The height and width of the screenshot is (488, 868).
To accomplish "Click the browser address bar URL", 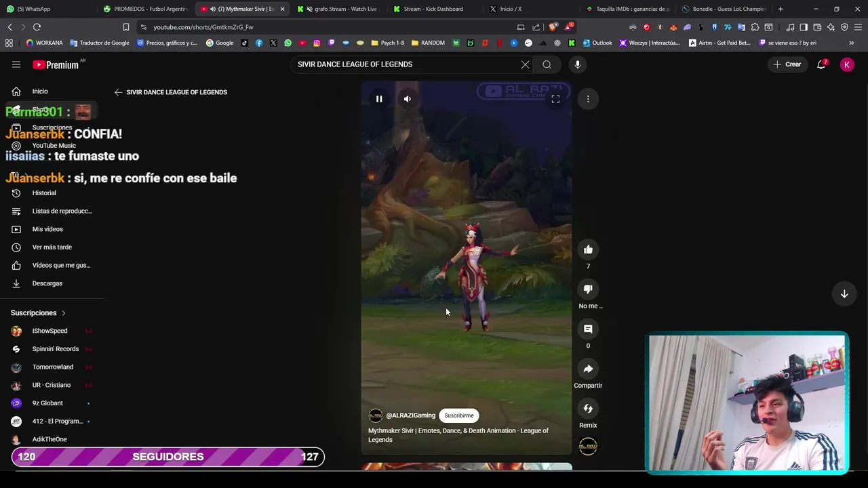I will click(x=203, y=27).
